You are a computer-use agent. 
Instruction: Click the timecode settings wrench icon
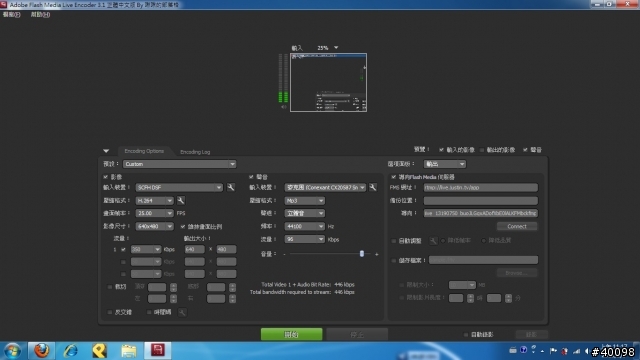click(x=182, y=312)
